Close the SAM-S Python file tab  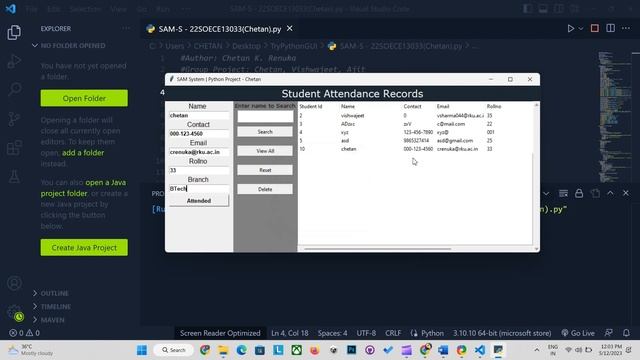[289, 29]
